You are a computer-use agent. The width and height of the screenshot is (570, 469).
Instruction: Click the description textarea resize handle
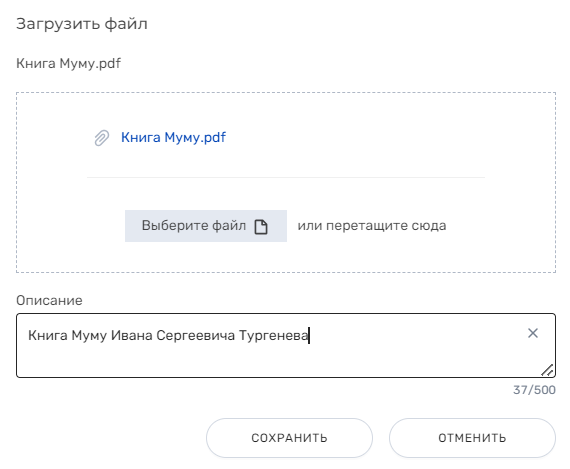547,370
